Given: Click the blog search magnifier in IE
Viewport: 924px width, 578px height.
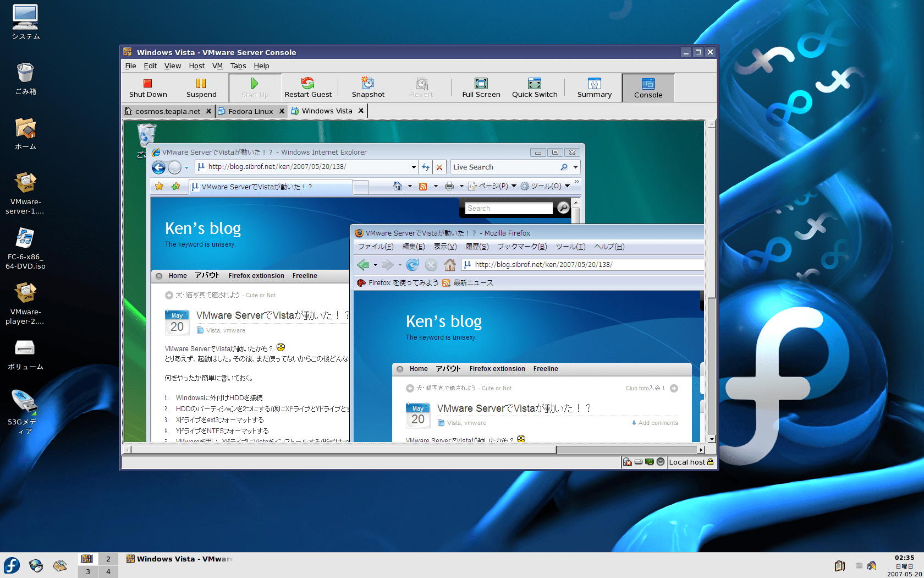Looking at the screenshot, I should click(x=563, y=208).
